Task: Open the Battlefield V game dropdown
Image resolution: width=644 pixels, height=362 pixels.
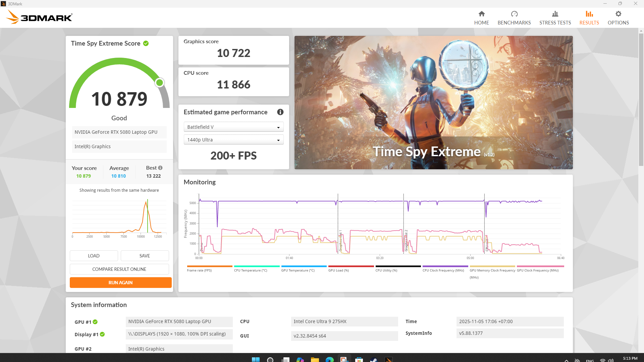Action: point(233,127)
